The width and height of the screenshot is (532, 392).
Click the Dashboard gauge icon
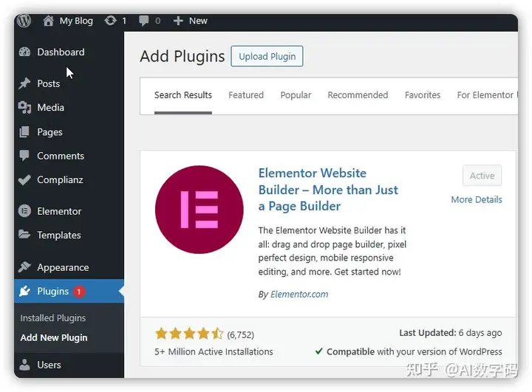click(25, 52)
